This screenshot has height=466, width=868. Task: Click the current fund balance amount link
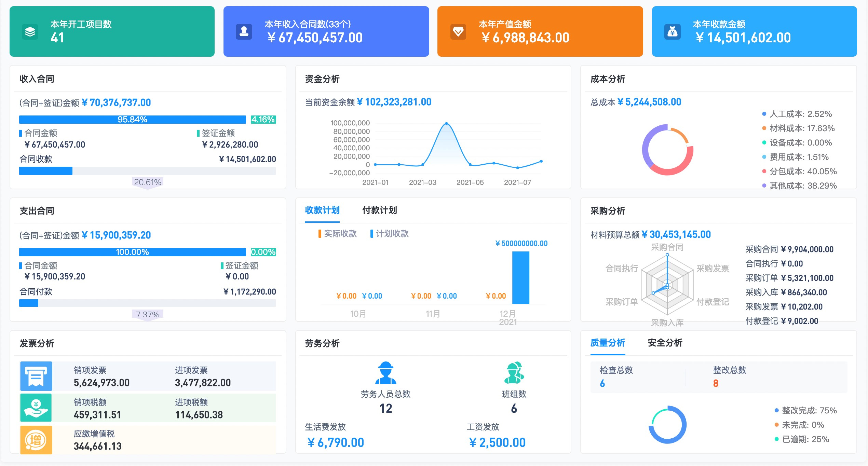coord(394,102)
